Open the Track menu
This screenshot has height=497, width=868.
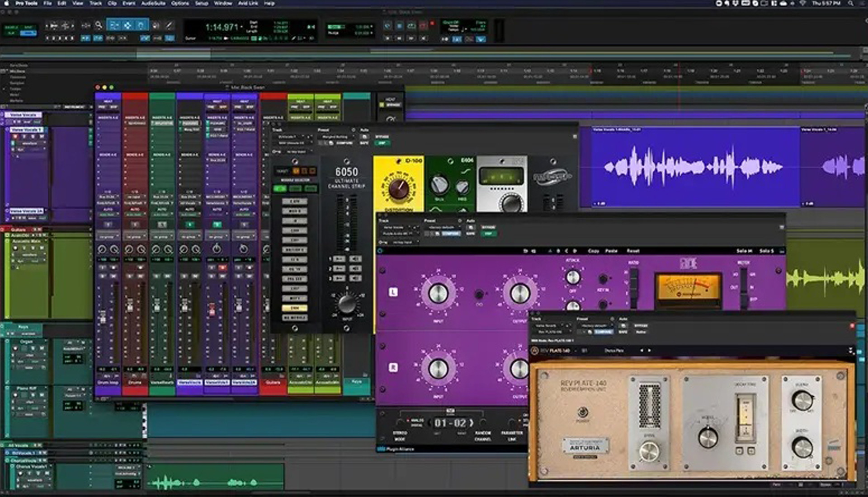click(95, 3)
